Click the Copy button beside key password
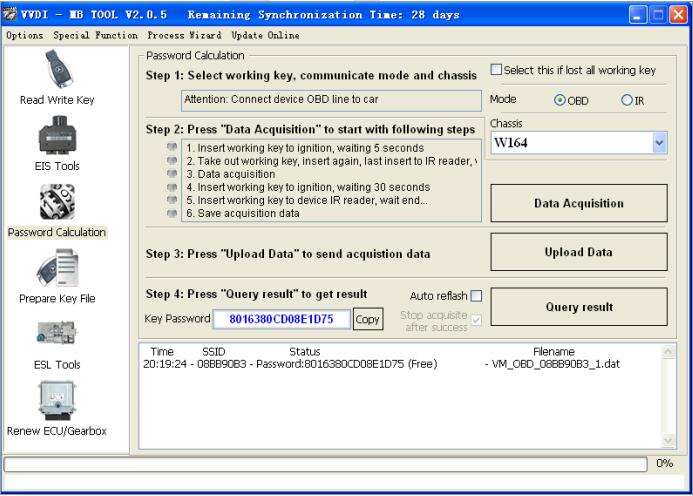Screen dimensions: 693x496 (x=368, y=319)
